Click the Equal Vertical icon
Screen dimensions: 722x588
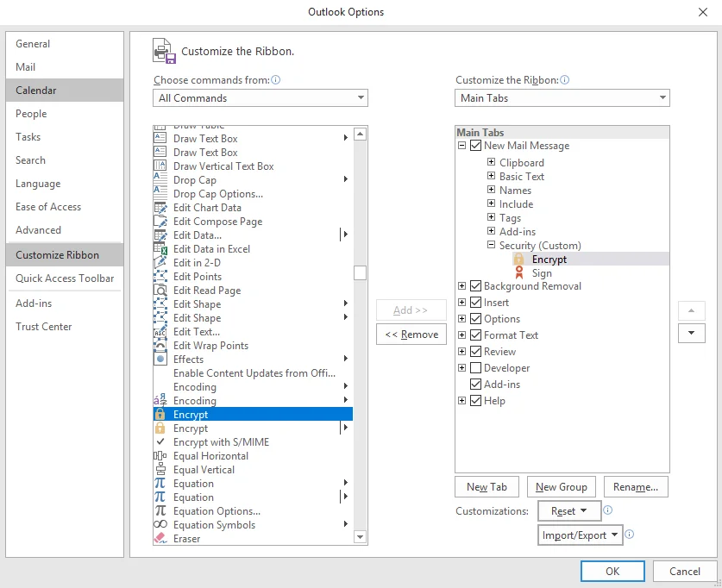coord(160,469)
